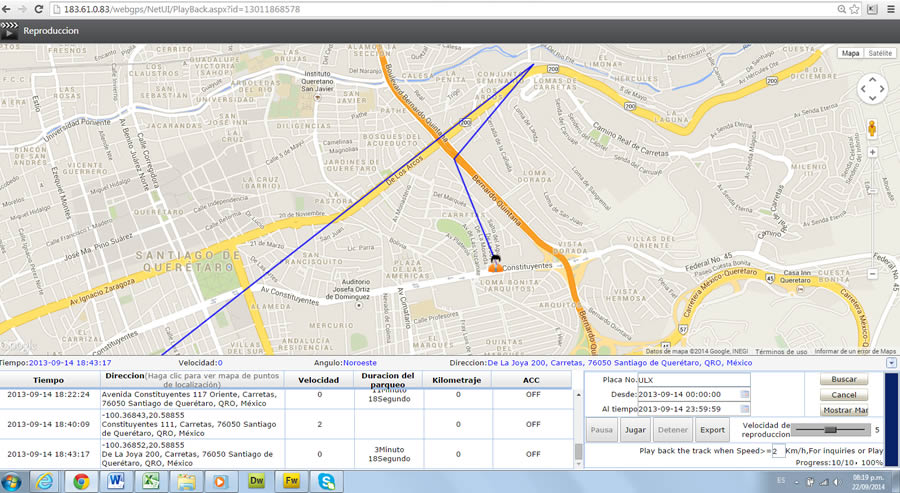Click the Tiempo column header

click(49, 380)
